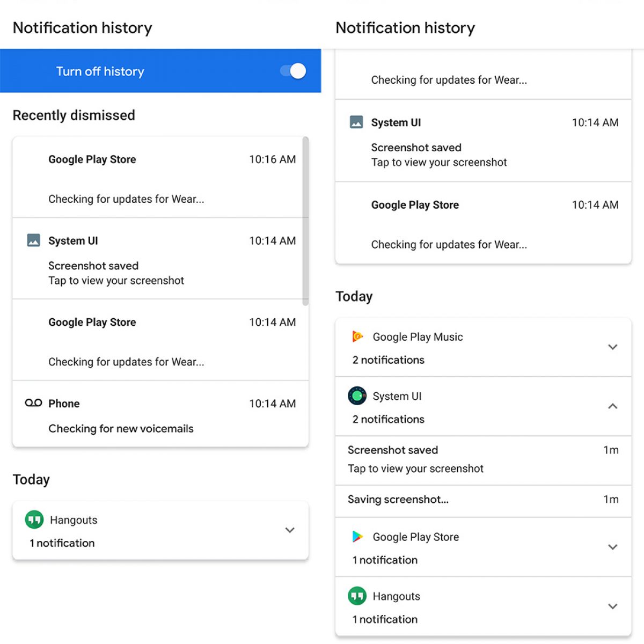Click the screenshot image icon in right panel
Screen dimensions: 644x644
pyautogui.click(x=356, y=122)
